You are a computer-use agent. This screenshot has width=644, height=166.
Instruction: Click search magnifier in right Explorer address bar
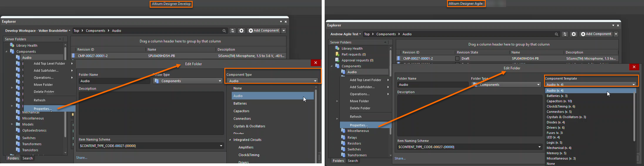pyautogui.click(x=556, y=34)
